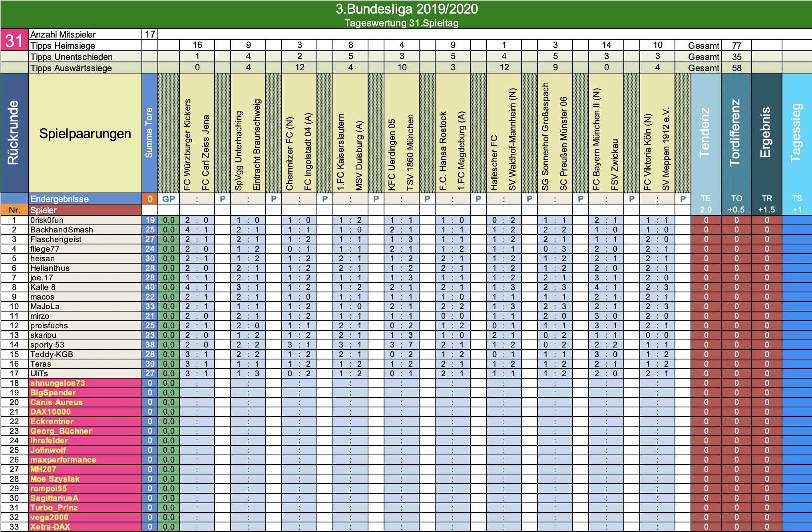Select the Tipps Auswärtssiege row label
The image size is (812, 532).
(71, 68)
